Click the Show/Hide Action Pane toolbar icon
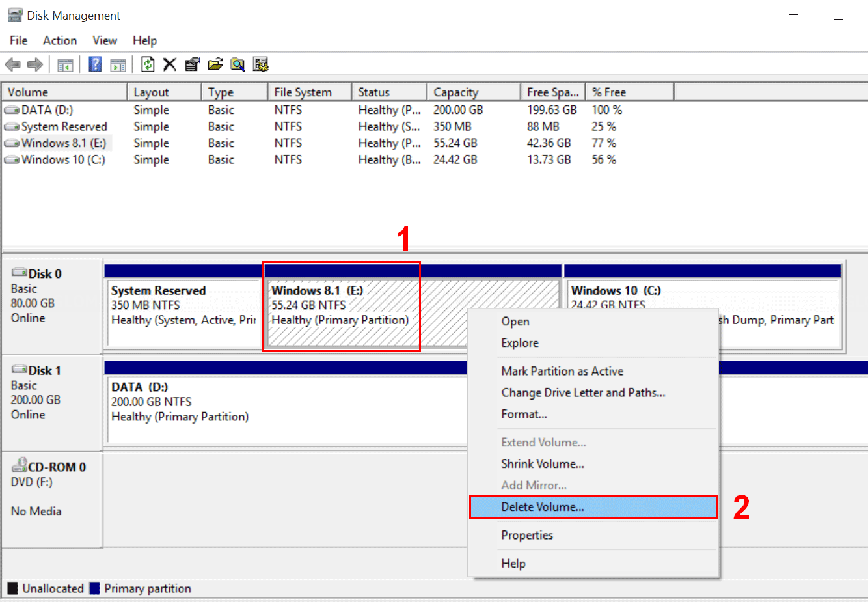The width and height of the screenshot is (868, 602). pyautogui.click(x=118, y=64)
